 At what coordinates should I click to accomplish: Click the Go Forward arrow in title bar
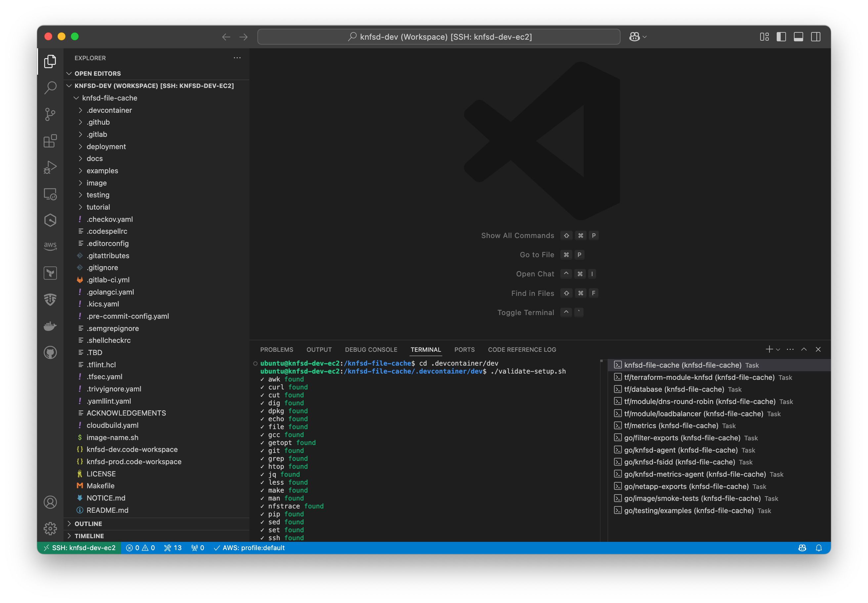243,37
